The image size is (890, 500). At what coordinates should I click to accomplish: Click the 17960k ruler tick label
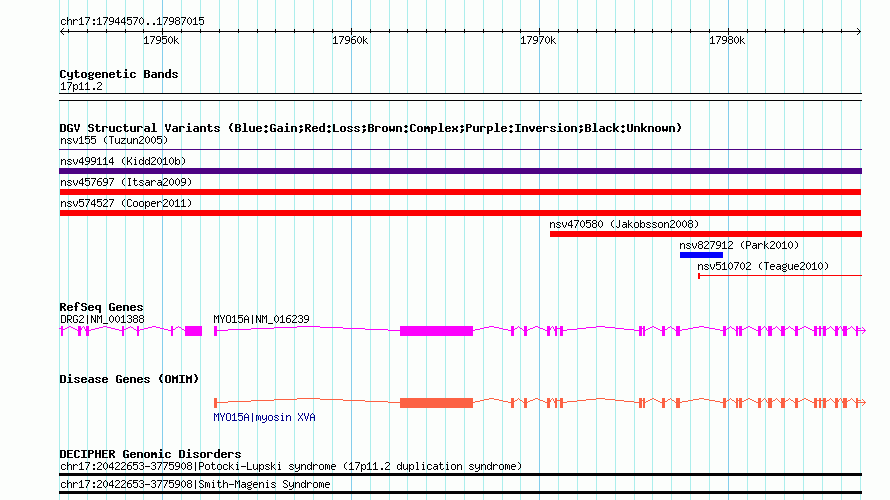click(x=350, y=40)
